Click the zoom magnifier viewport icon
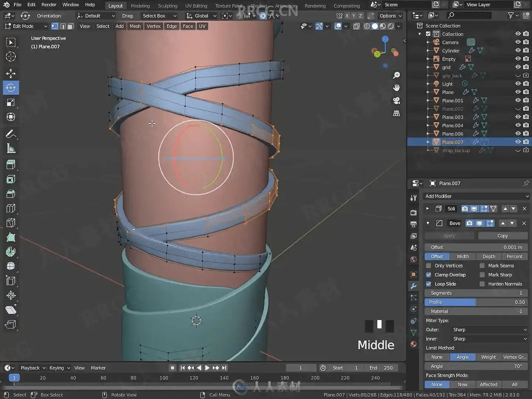This screenshot has height=399, width=532. point(396,75)
